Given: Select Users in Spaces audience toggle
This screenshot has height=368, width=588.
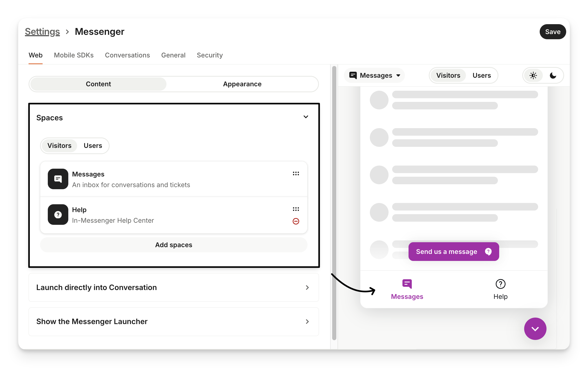Looking at the screenshot, I should point(93,146).
